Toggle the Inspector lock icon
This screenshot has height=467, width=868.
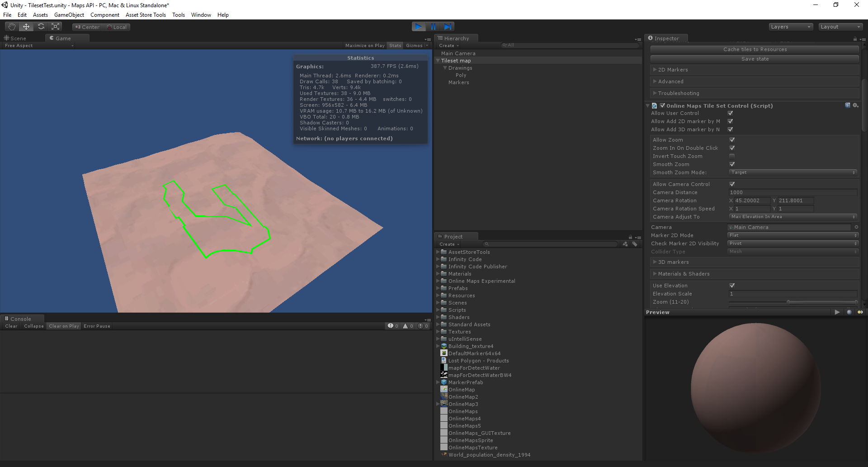point(855,39)
